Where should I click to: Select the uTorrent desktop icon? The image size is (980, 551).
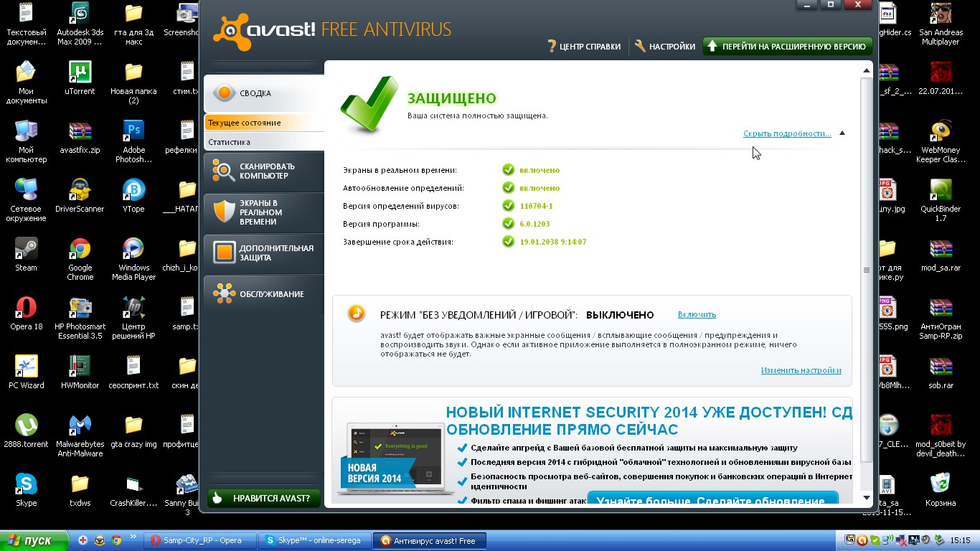coord(80,77)
